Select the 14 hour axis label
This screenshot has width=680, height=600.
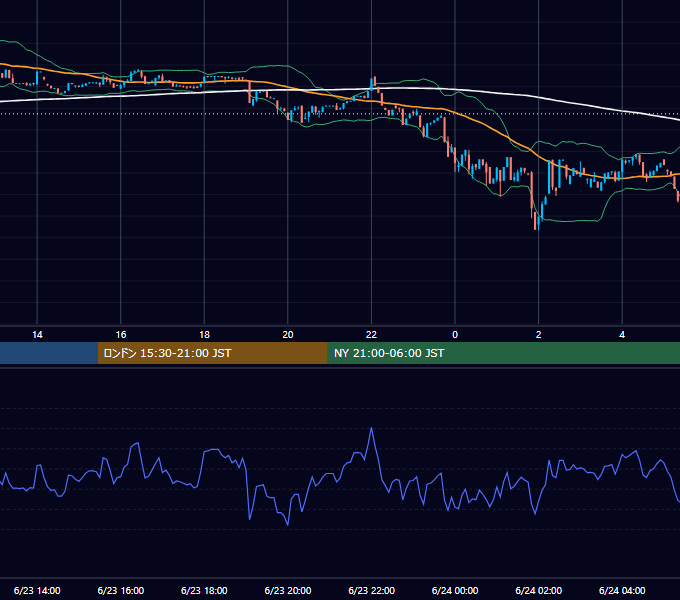37,335
